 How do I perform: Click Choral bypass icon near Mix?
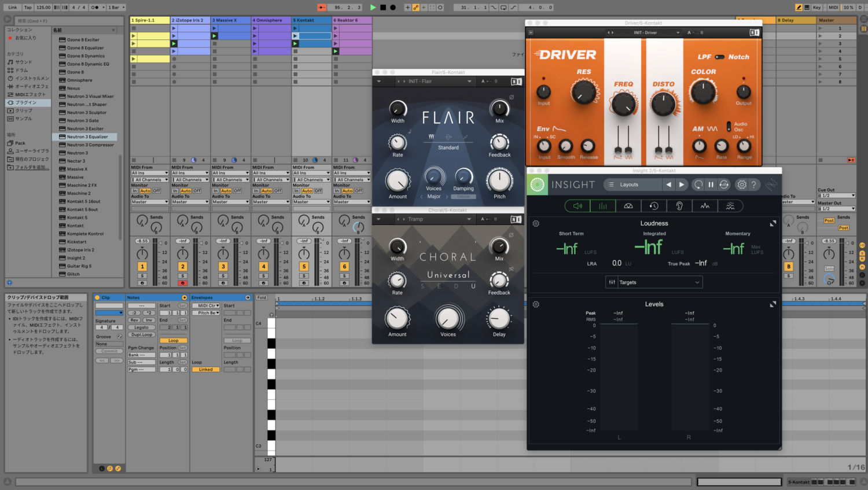point(511,235)
